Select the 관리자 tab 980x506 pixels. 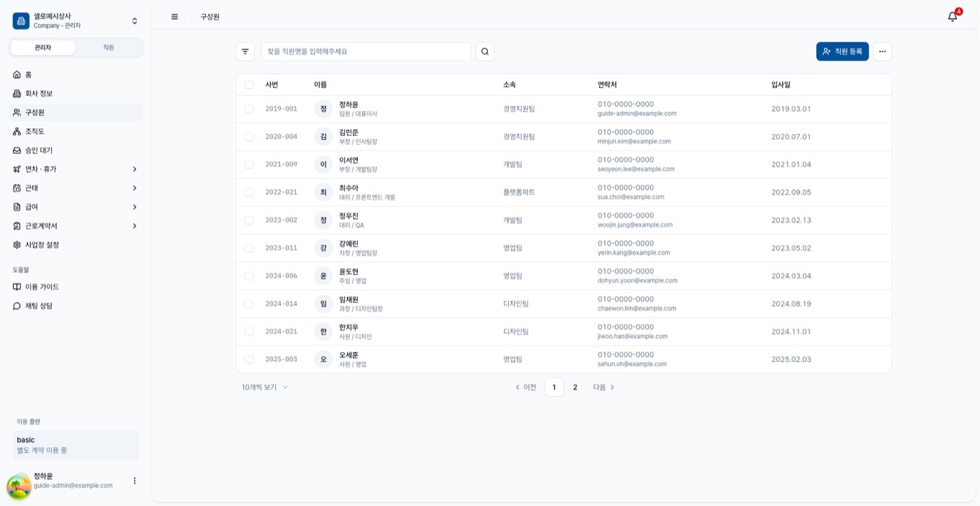tap(43, 48)
